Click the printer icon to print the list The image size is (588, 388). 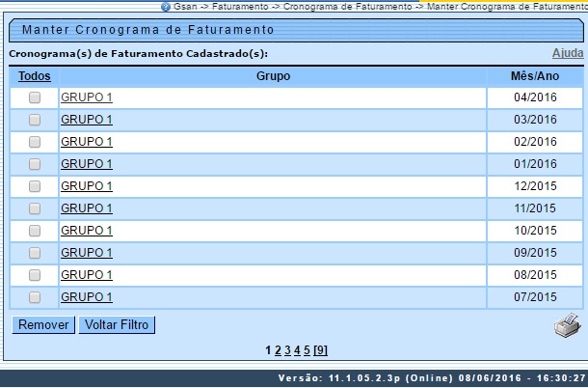(568, 325)
